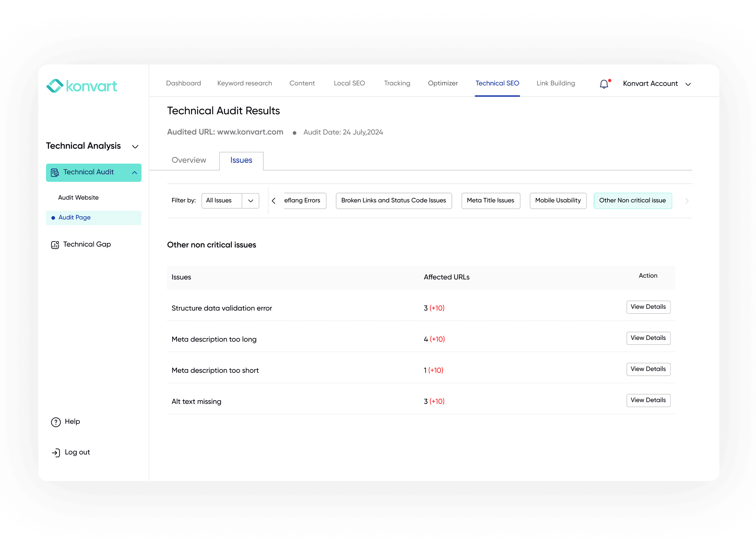Collapse the Technical Analysis section
The height and width of the screenshot is (554, 756).
coord(135,146)
